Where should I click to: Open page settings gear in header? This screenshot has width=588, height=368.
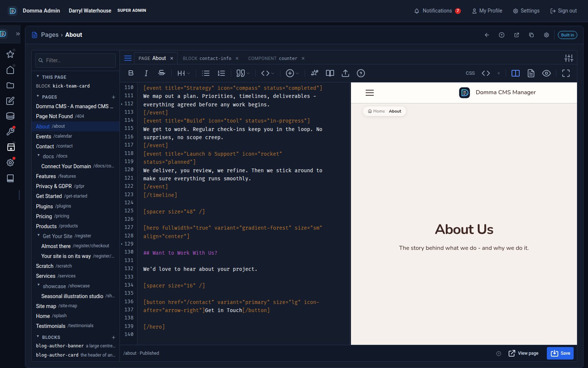[546, 35]
